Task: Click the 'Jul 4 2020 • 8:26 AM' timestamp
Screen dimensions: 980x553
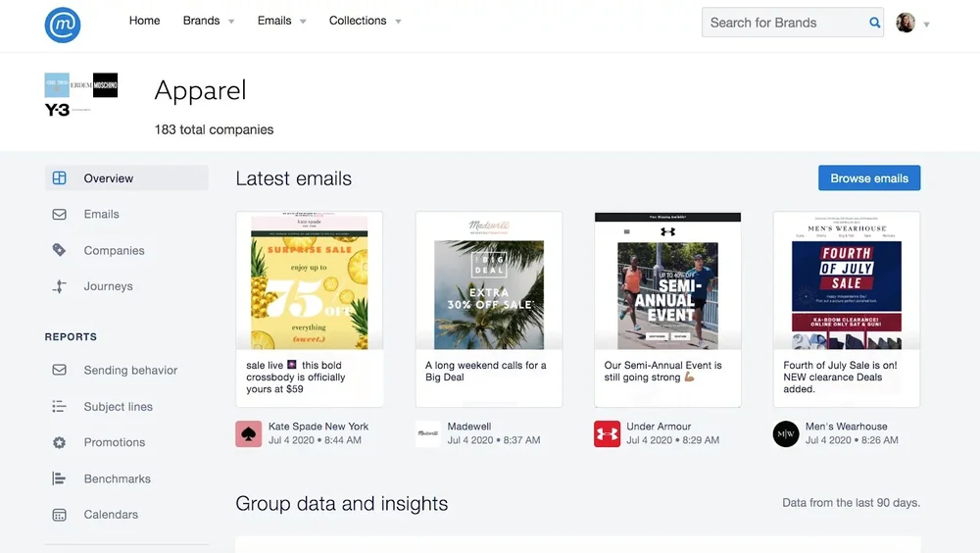Action: point(852,440)
